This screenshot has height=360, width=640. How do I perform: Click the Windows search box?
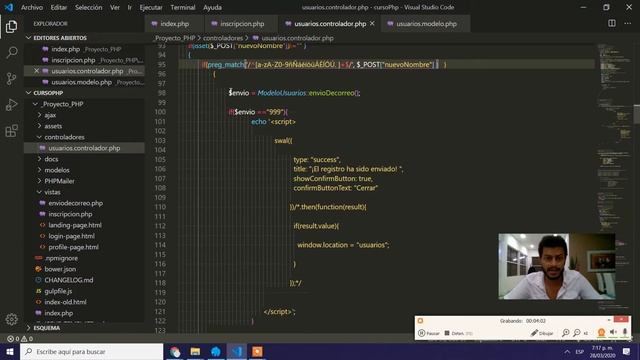[91, 351]
